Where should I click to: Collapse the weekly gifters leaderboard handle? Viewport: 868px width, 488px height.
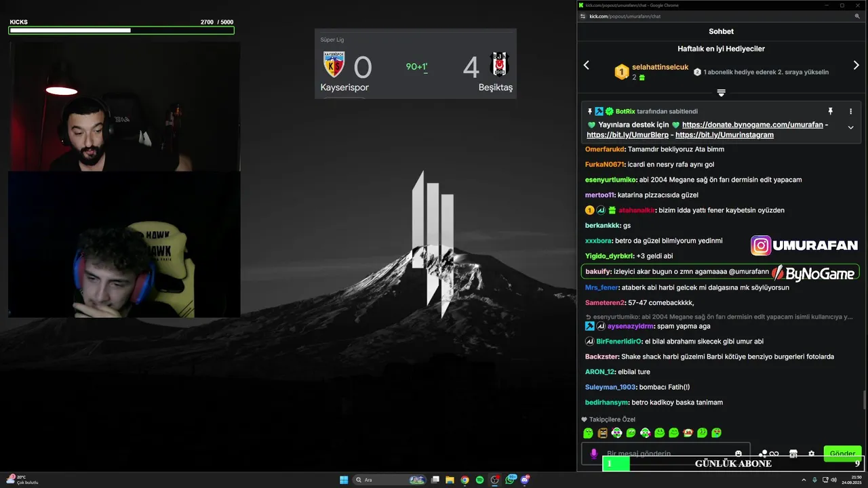click(721, 93)
